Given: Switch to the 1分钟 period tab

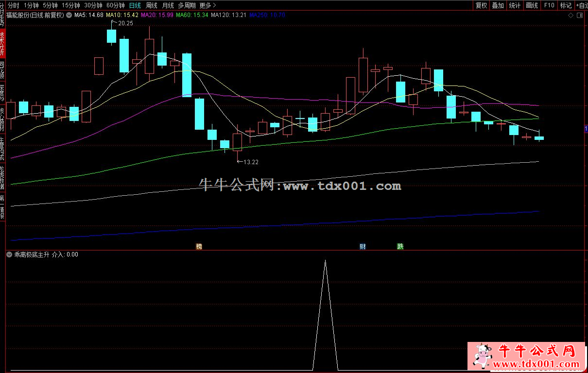Looking at the screenshot, I should click(31, 5).
